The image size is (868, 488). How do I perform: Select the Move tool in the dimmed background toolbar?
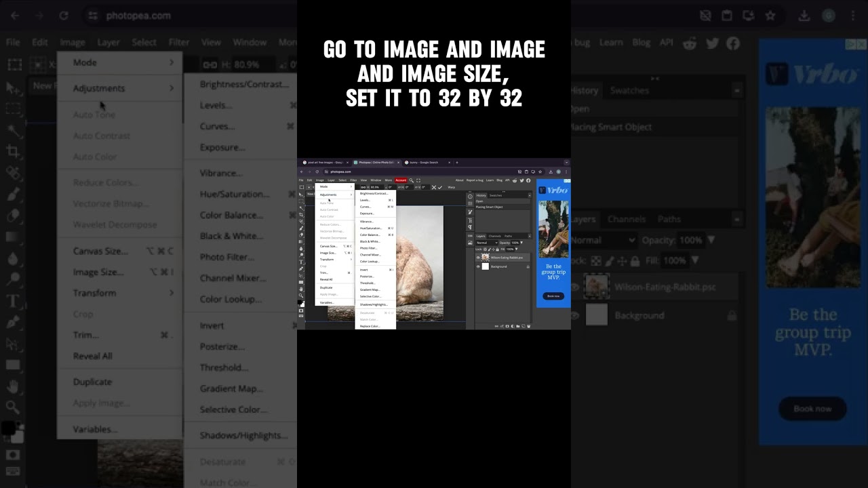pos(13,87)
